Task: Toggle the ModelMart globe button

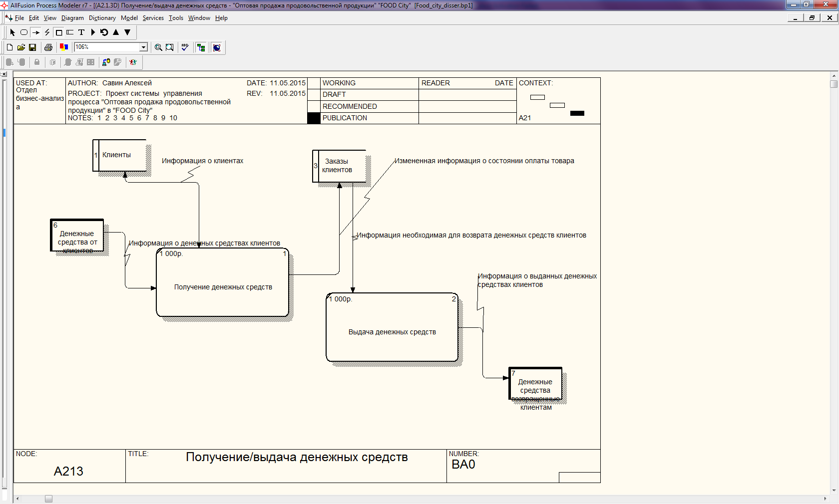Action: [x=217, y=47]
